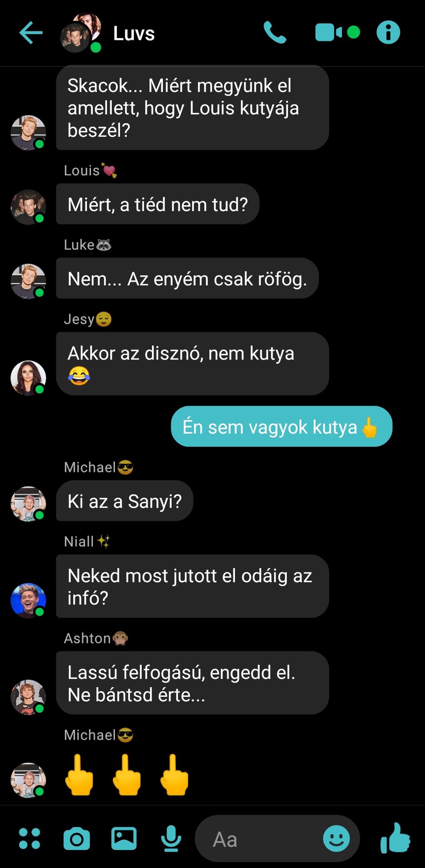This screenshot has height=868, width=425.
Task: Select Niall's profile picture
Action: click(x=28, y=600)
